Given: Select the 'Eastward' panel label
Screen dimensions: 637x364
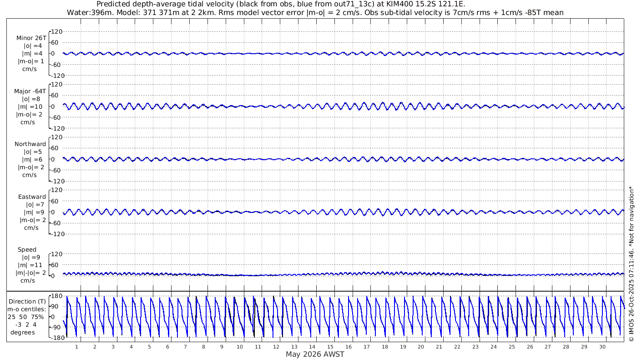Looking at the screenshot, I should (32, 197).
